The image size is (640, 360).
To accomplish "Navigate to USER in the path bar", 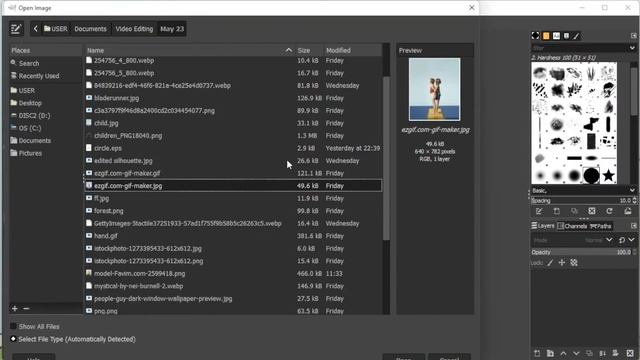I will (56, 29).
